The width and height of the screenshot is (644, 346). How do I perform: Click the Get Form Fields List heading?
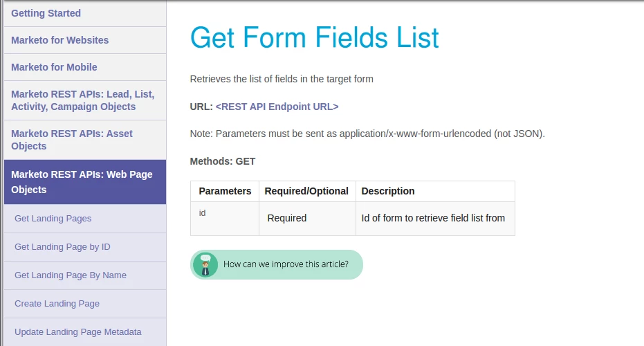click(314, 37)
